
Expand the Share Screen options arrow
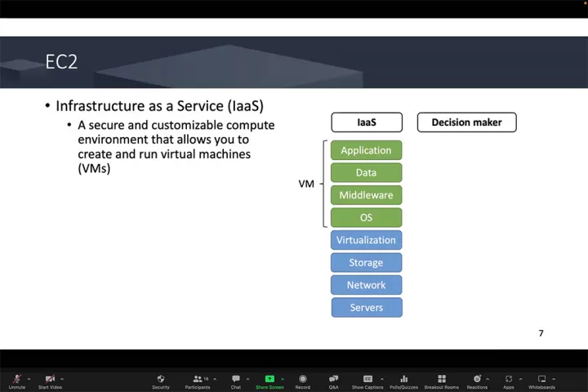click(283, 379)
